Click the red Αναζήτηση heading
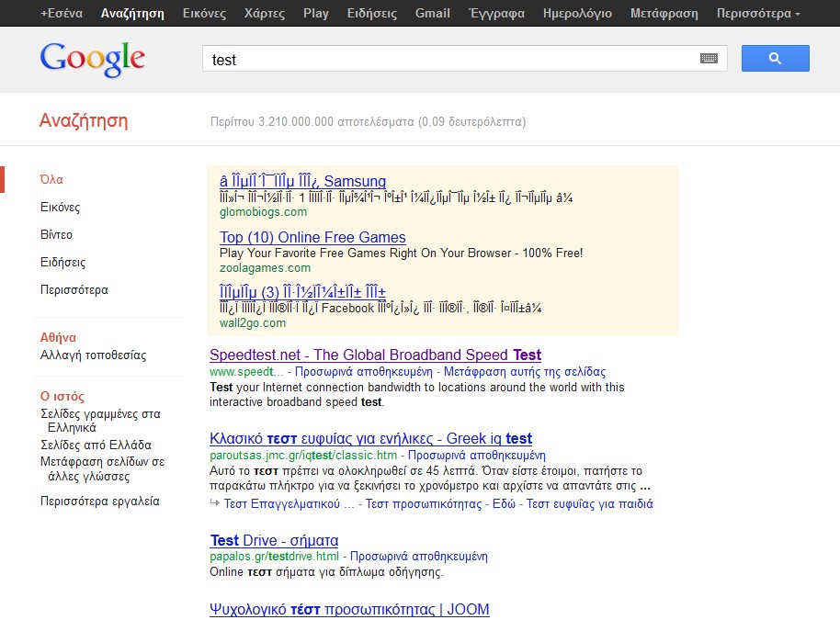The image size is (840, 620). click(x=84, y=120)
